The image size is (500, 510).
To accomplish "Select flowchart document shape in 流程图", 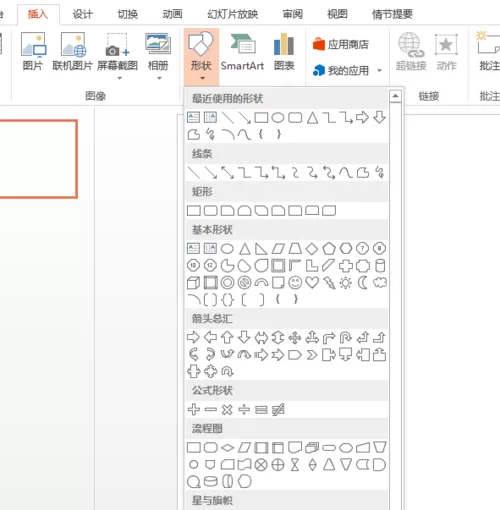I will (295, 448).
